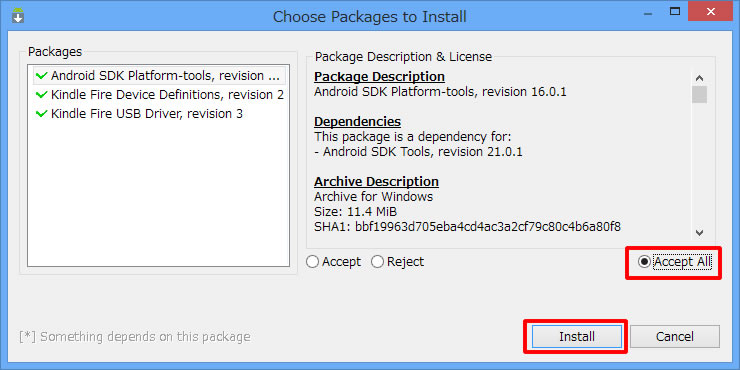Click the Android SDK Manager title bar icon
The height and width of the screenshot is (370, 740).
pyautogui.click(x=18, y=16)
